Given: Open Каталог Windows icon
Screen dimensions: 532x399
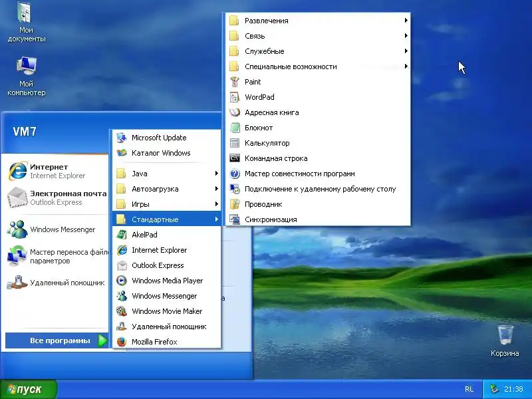Looking at the screenshot, I should pos(122,153).
